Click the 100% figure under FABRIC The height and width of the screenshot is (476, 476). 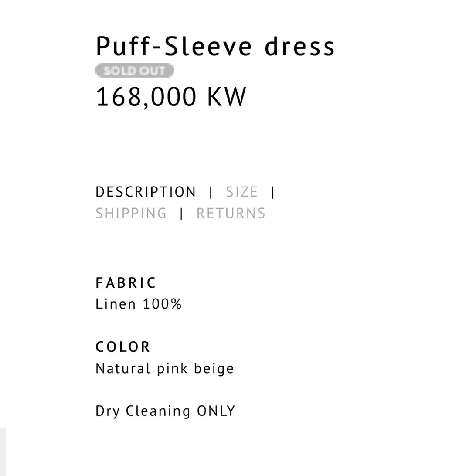click(x=162, y=304)
